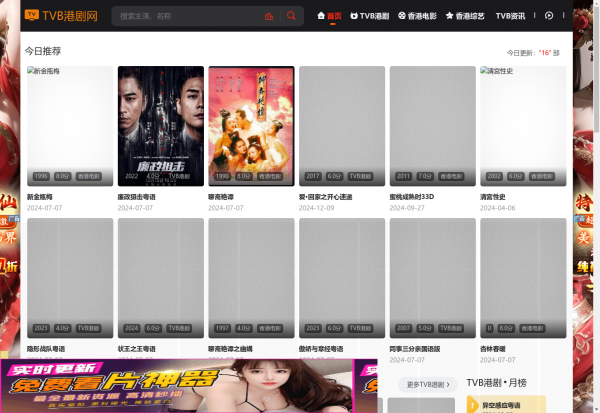Image resolution: width=600 pixels, height=413 pixels.
Task: Open the 聊斋艳谭 movie poster
Action: click(x=251, y=126)
